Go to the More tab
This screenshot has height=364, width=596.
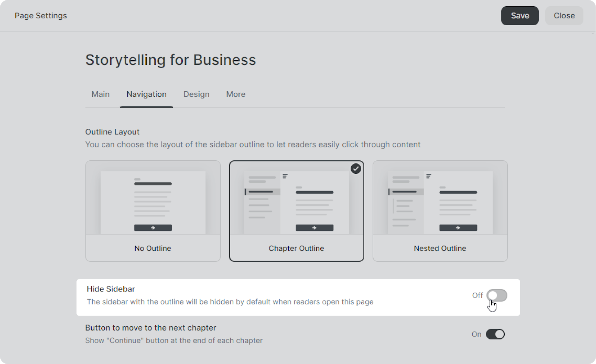click(235, 94)
